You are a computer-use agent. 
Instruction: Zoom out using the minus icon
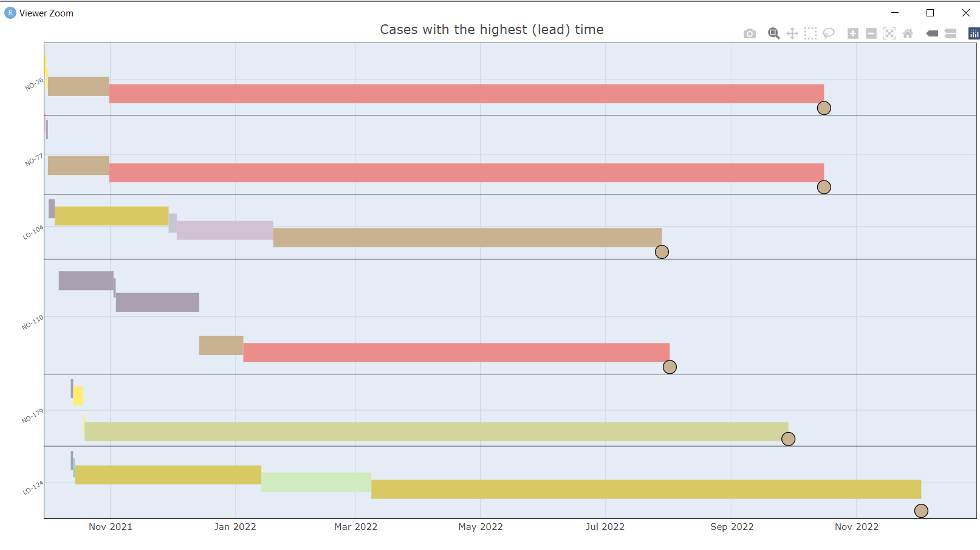pos(871,33)
